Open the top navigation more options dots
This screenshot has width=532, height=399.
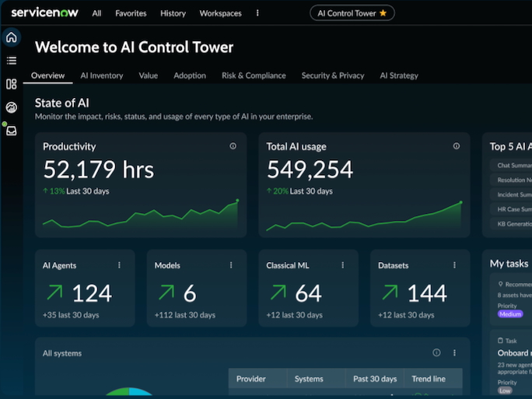(257, 13)
